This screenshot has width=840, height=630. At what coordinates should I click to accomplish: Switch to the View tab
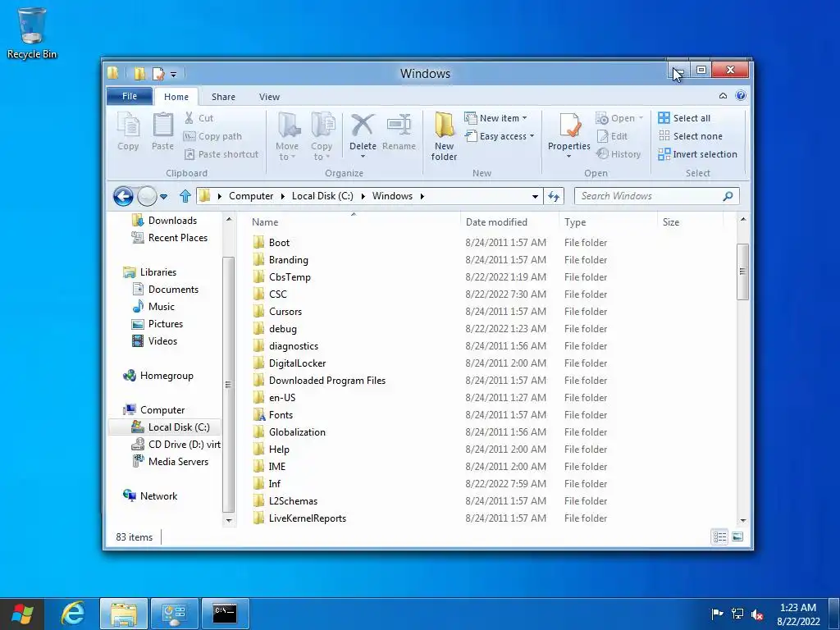pyautogui.click(x=269, y=97)
